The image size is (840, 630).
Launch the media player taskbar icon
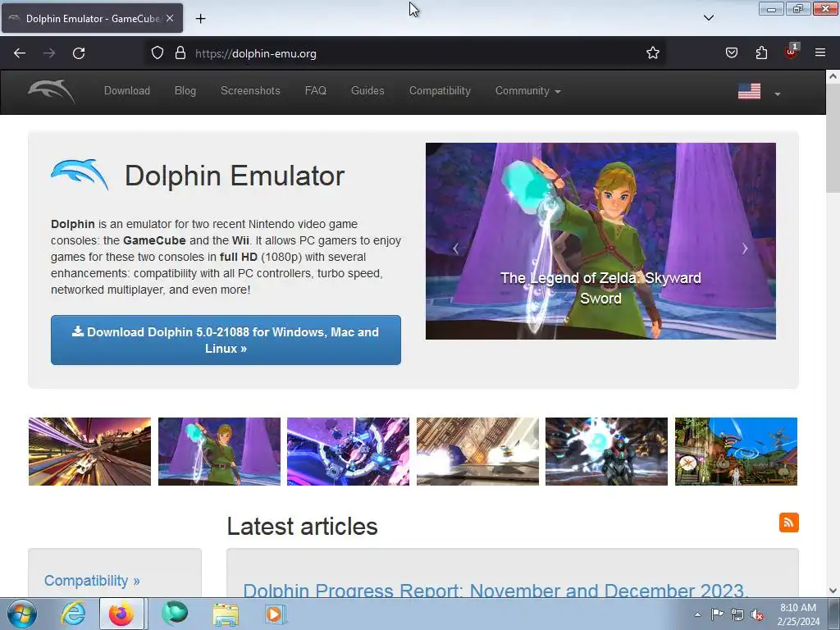pos(275,614)
